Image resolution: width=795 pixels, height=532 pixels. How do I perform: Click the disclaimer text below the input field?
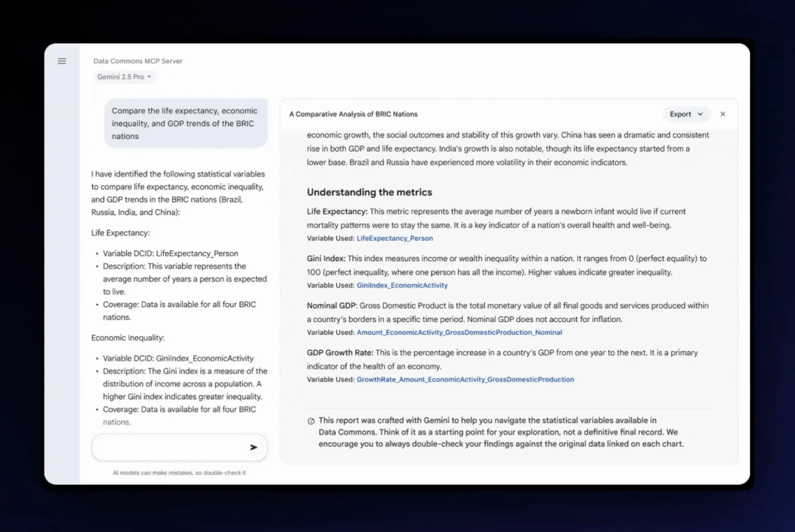click(x=179, y=472)
